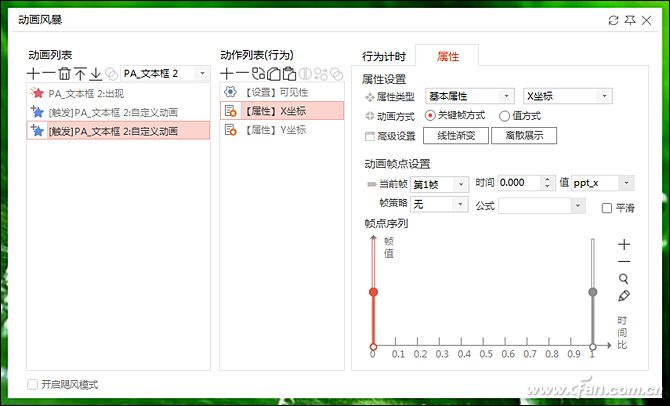
Task: Click the magnifier icon beside frame chart
Action: [x=624, y=279]
